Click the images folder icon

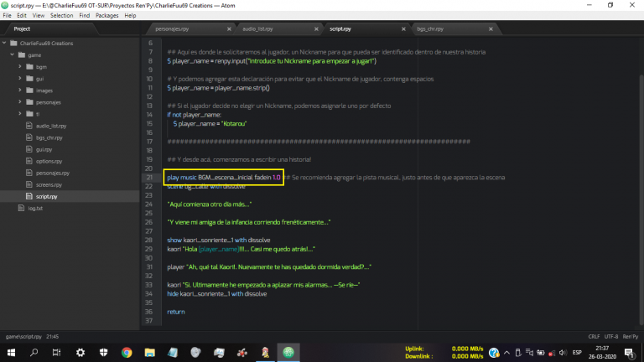pos(29,90)
